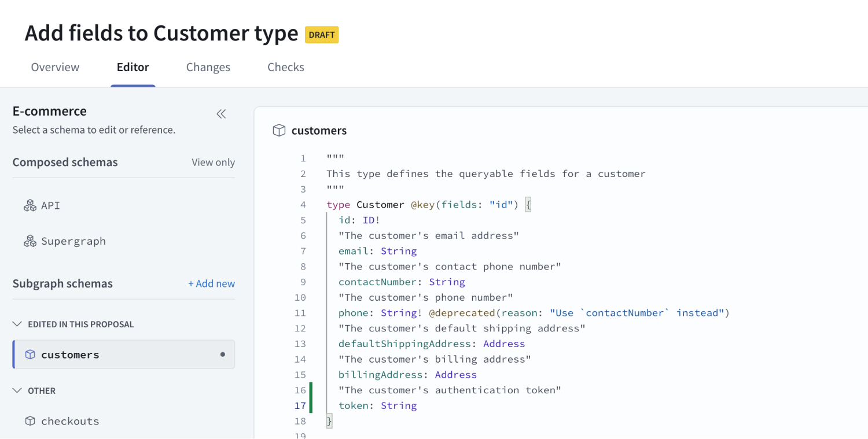Screen dimensions: 868x439
Task: Click the + Add new subgraph link
Action: (x=211, y=283)
